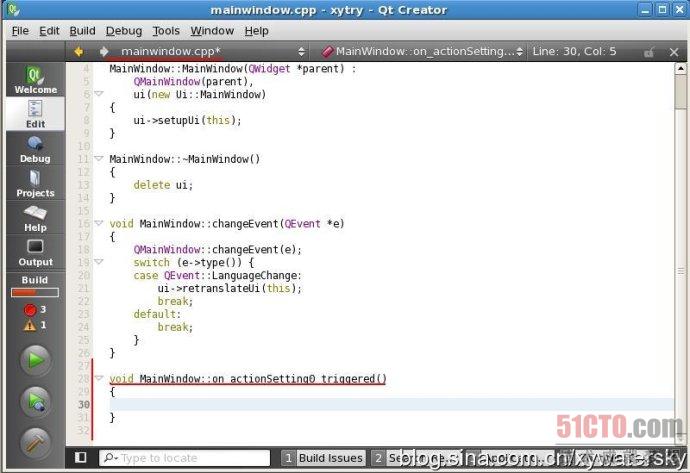Open the Window menu
This screenshot has width=690, height=473.
click(212, 31)
